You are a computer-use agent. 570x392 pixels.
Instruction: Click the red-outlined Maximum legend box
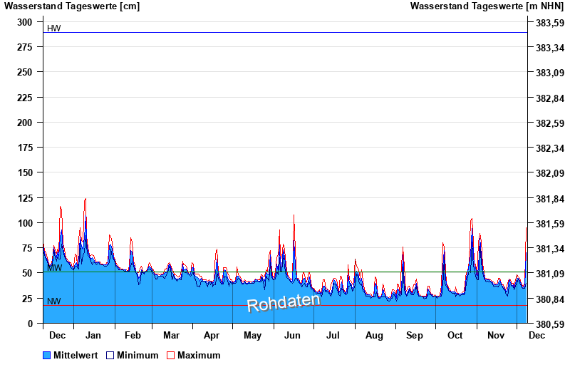point(170,355)
